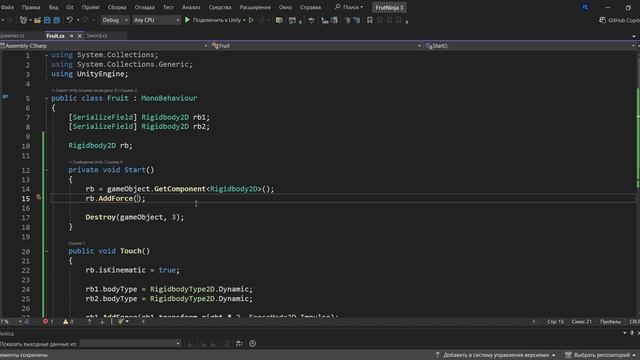Click the warnings count indicator with yellow triangle
This screenshot has width=640, height=360.
click(68, 322)
